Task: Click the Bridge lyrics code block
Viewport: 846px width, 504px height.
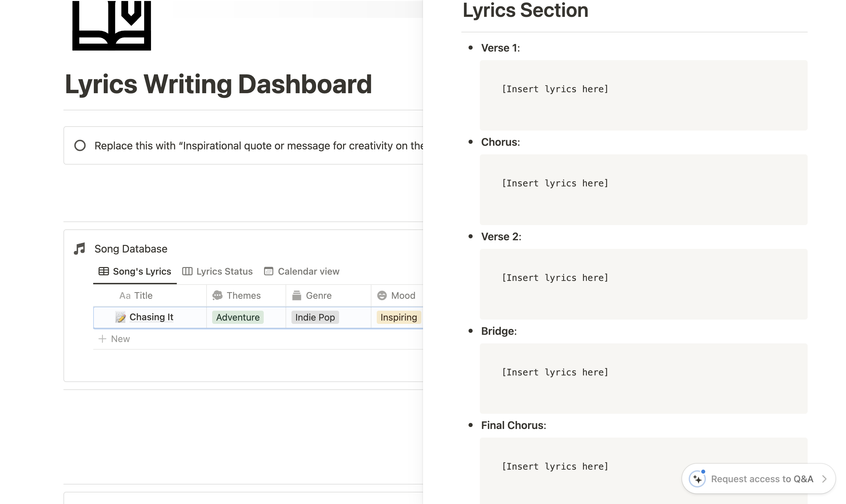Action: (643, 379)
